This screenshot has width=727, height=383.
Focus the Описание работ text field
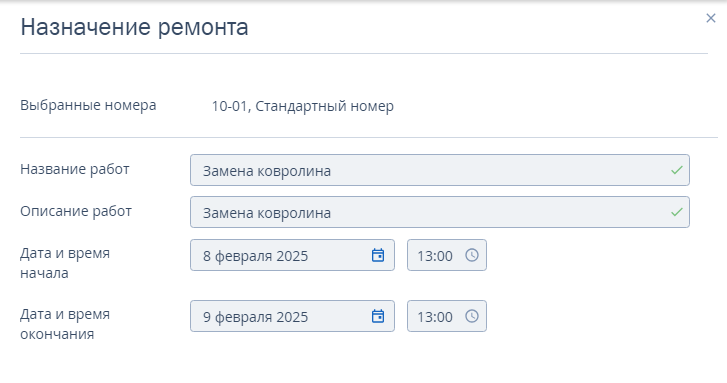[440, 212]
